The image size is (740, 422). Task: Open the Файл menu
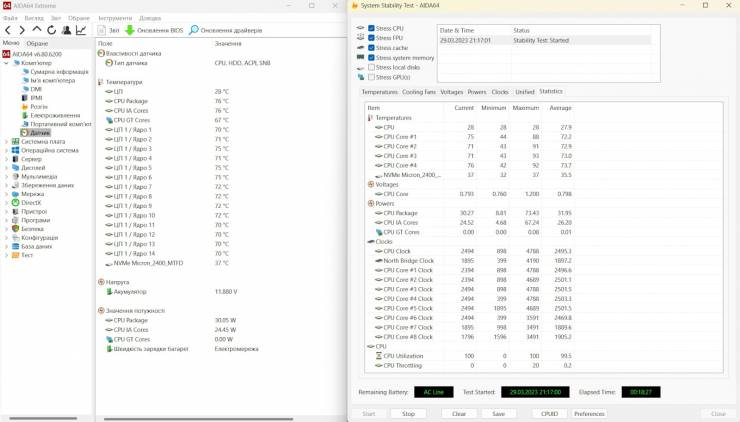click(10, 18)
